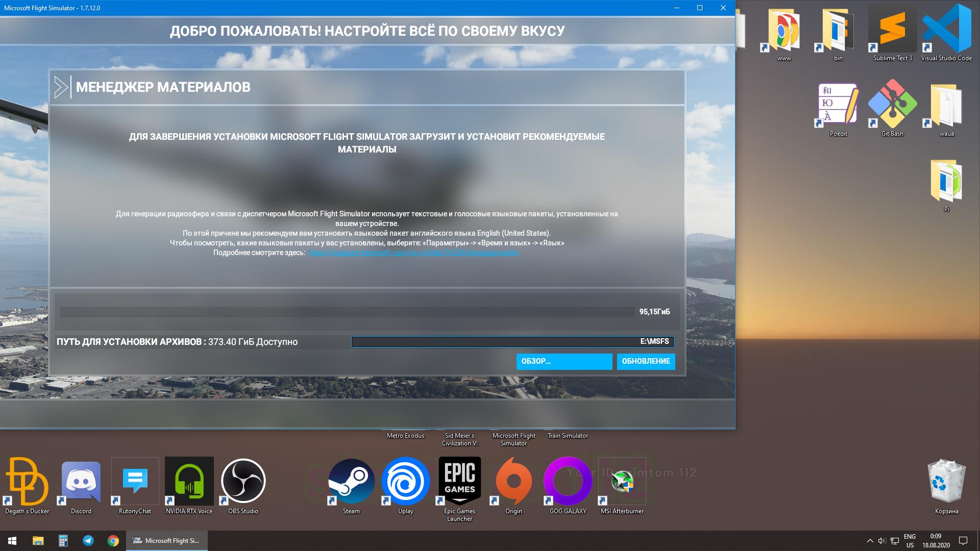The height and width of the screenshot is (551, 980).
Task: Select the Корзина recycle bin icon
Action: (x=947, y=486)
